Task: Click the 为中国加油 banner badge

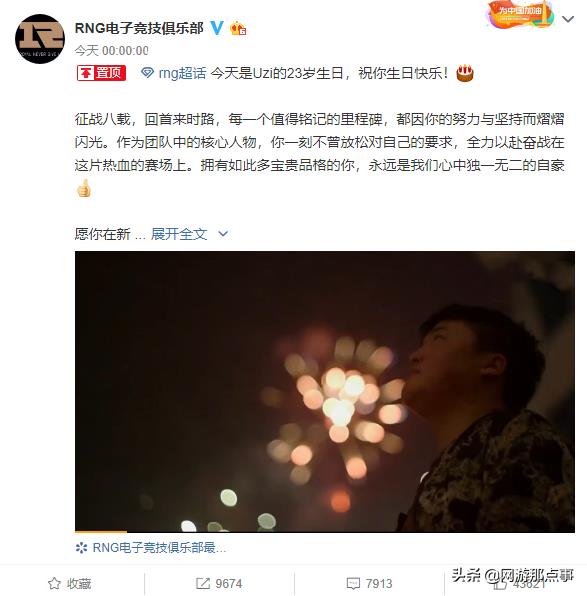Action: 519,14
